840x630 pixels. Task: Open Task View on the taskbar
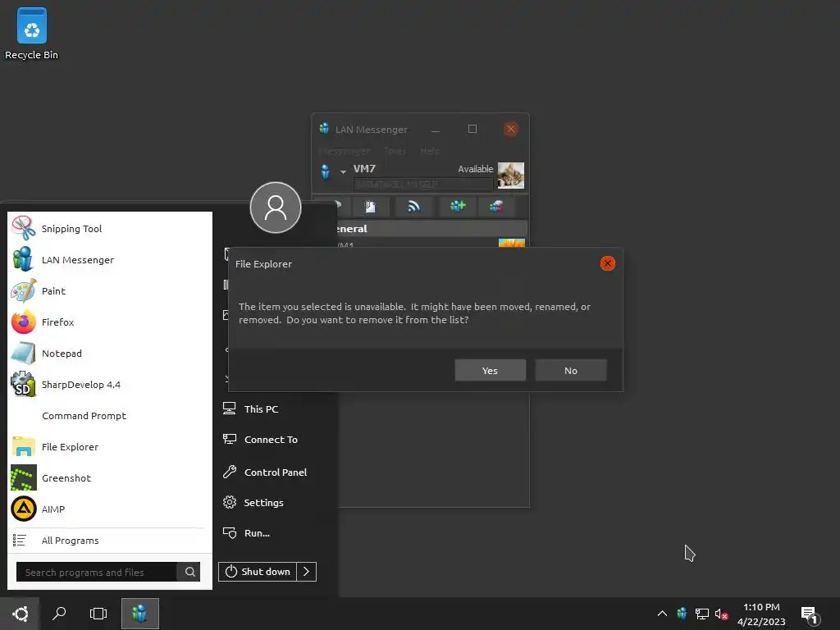pyautogui.click(x=98, y=614)
